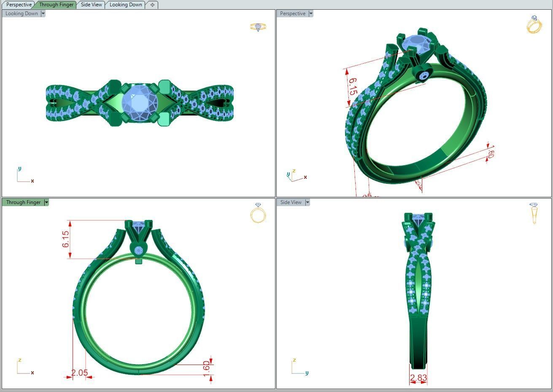Open the Looking Down viewport dropdown arrow
This screenshot has height=392, width=553.
pos(43,13)
